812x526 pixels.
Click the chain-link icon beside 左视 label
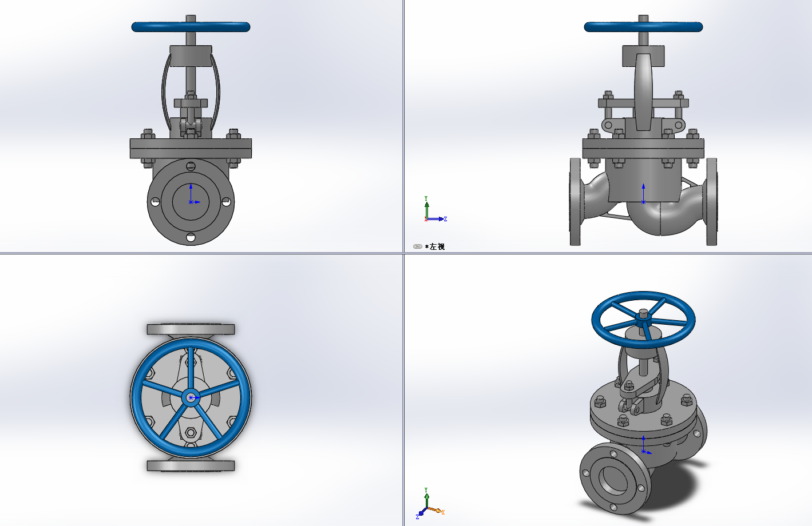417,246
